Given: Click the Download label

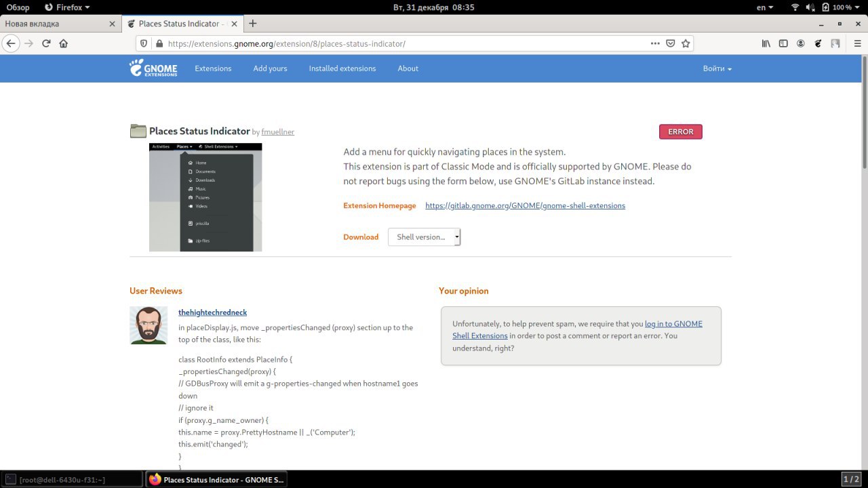Looking at the screenshot, I should (361, 237).
